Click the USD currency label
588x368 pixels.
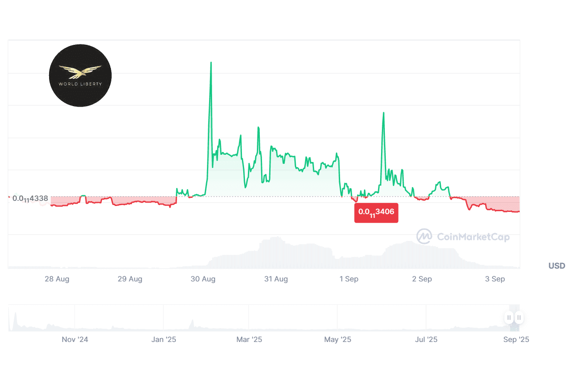pos(556,266)
